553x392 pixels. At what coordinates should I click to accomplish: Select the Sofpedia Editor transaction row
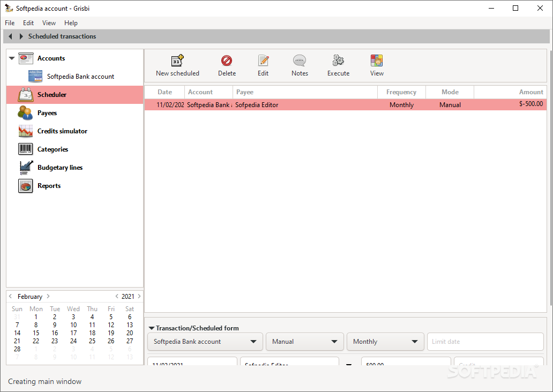click(346, 105)
